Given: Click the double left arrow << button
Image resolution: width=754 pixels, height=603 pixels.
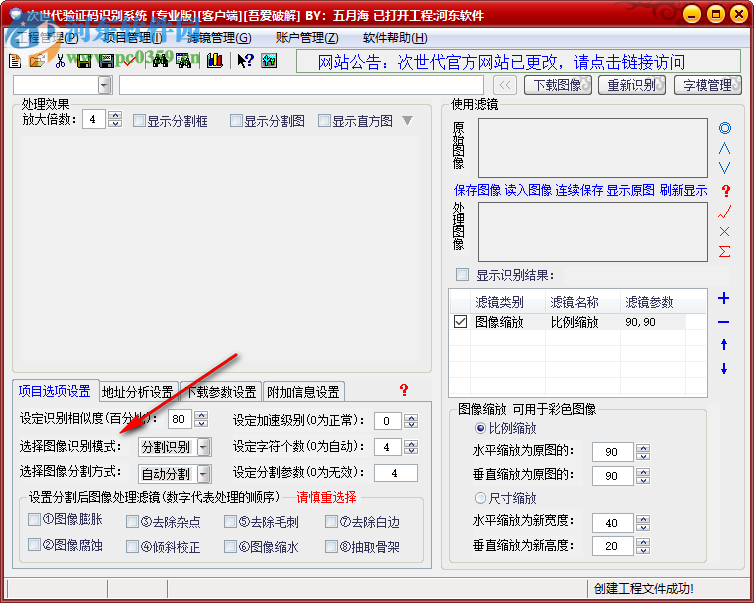Looking at the screenshot, I should coord(505,85).
